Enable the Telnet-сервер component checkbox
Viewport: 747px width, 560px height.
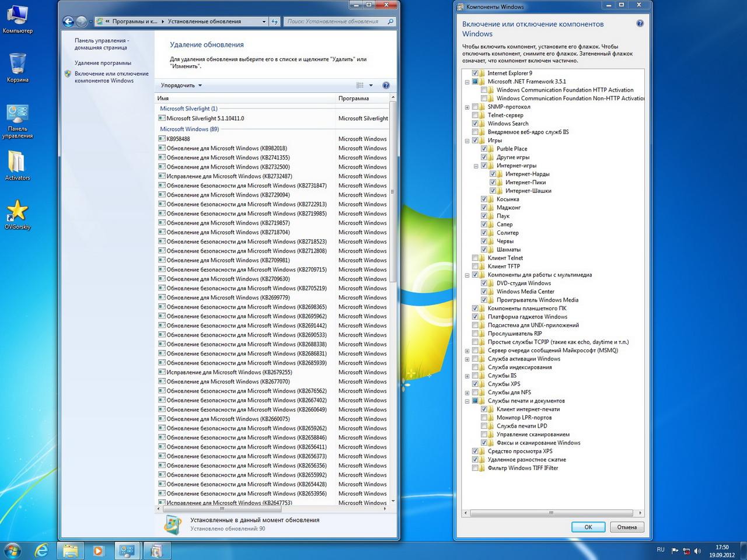tap(475, 116)
